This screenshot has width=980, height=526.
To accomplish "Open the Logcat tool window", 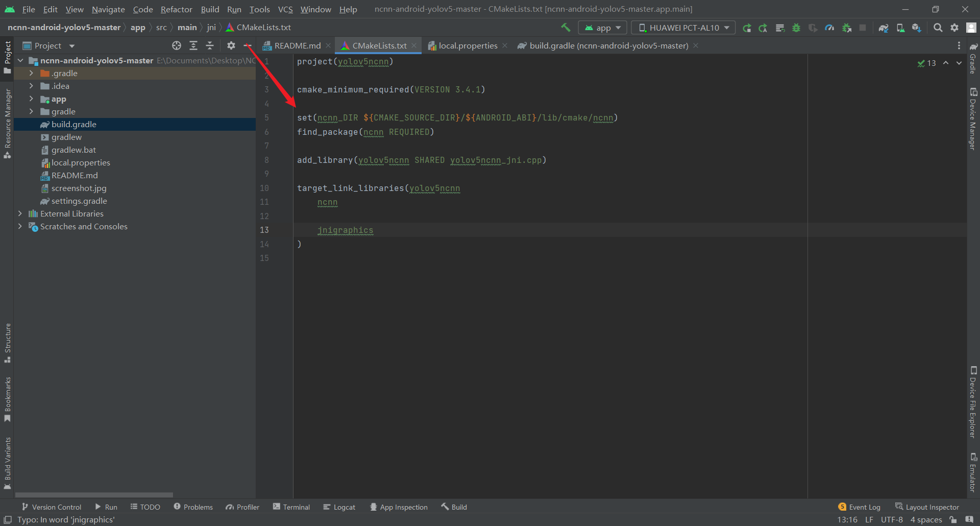I will (x=339, y=507).
